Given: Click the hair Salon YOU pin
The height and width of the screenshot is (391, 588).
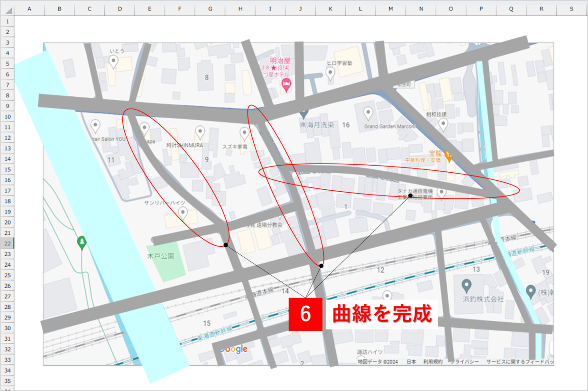Looking at the screenshot, I should pos(95,126).
